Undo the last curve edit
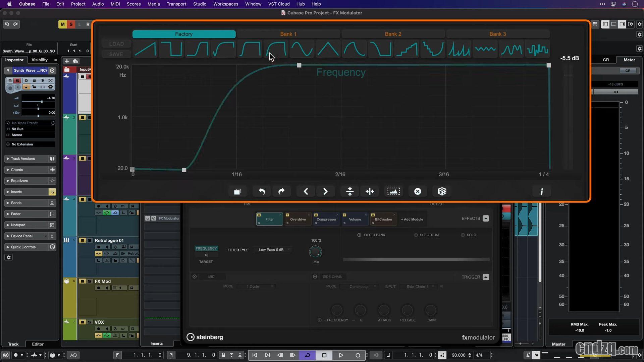The height and width of the screenshot is (362, 644). (x=262, y=191)
